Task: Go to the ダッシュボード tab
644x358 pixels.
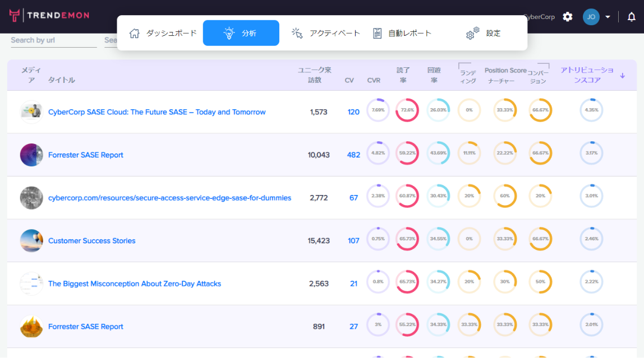Action: [163, 33]
